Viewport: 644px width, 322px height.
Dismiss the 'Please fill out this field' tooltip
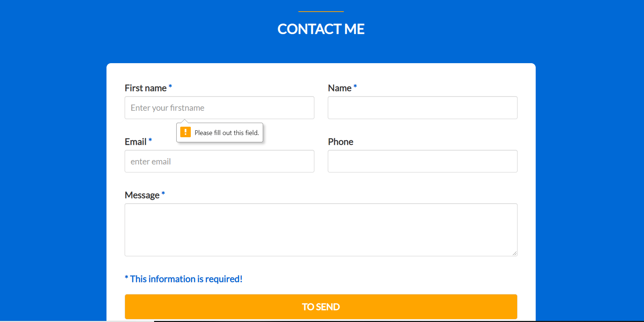click(x=220, y=132)
